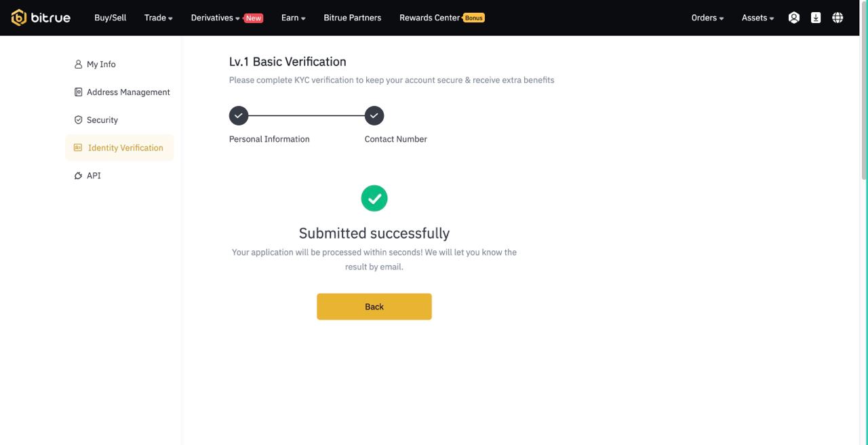Click the Contact Number step circle
The width and height of the screenshot is (868, 445).
click(374, 115)
